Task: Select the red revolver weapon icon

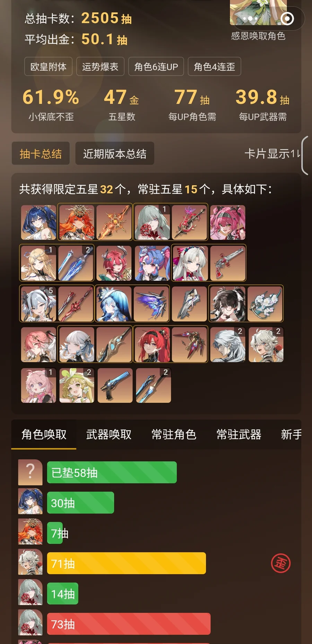Action: [x=228, y=263]
